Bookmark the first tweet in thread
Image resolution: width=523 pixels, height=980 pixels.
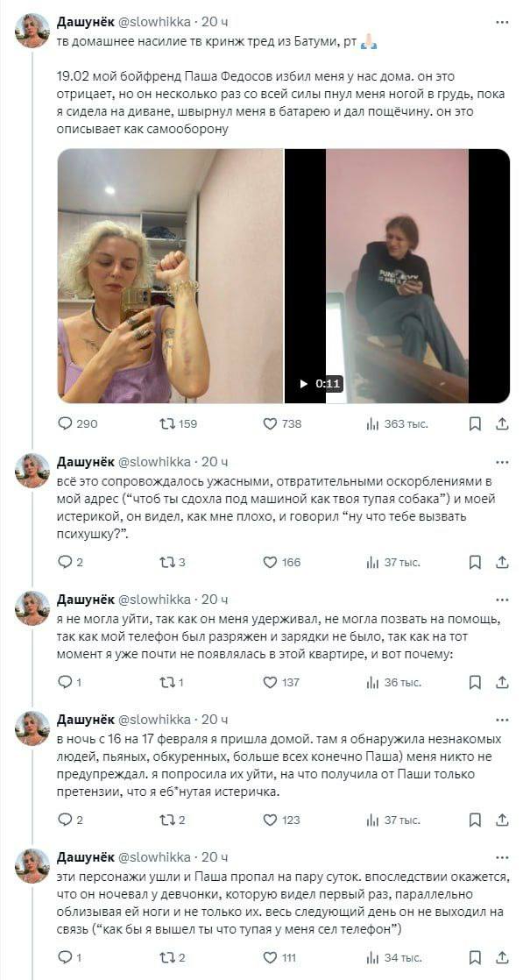(x=475, y=423)
